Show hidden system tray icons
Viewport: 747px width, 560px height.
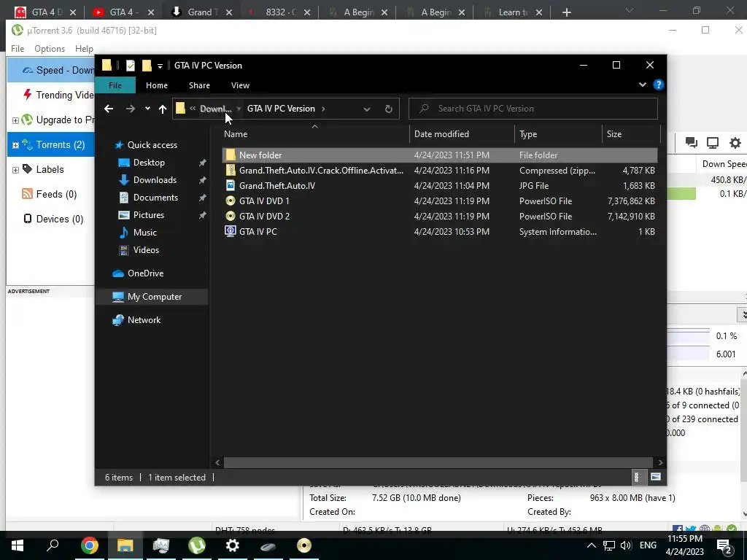[x=591, y=545]
